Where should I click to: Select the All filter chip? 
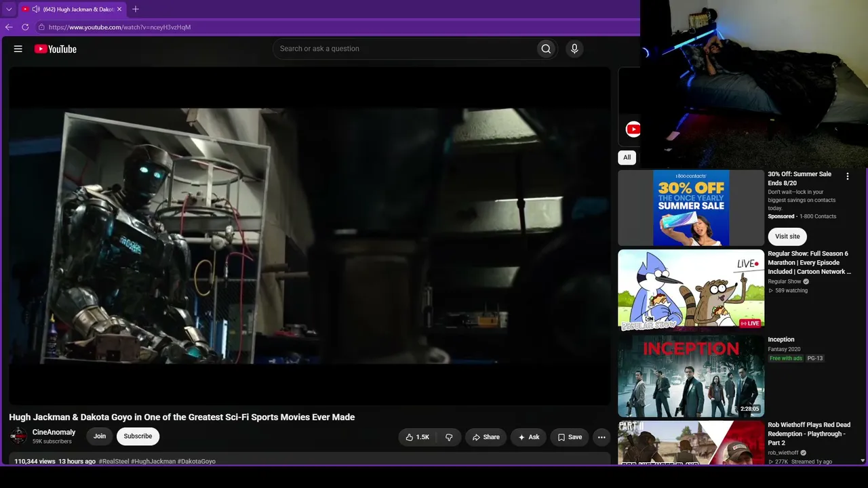point(627,157)
